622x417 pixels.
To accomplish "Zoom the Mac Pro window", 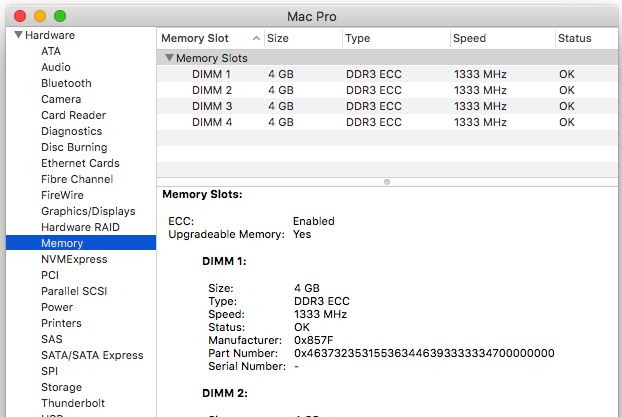I will click(x=60, y=16).
